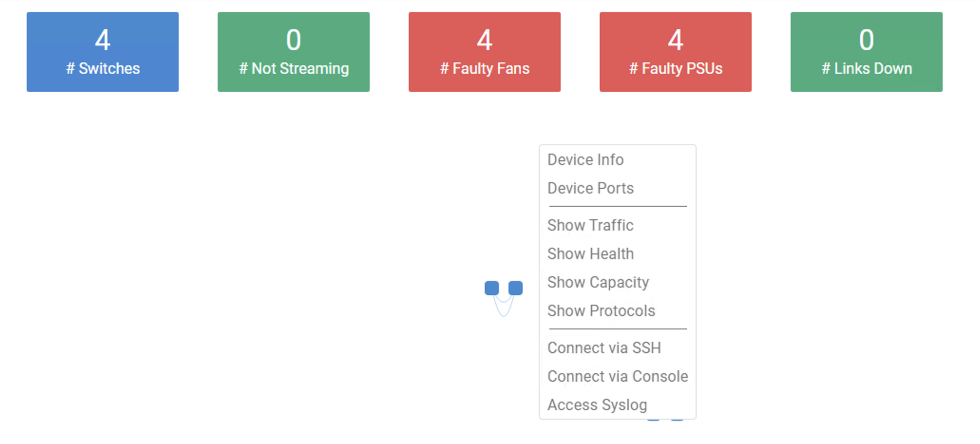Select the shorter inner curved link between switches

[503, 302]
